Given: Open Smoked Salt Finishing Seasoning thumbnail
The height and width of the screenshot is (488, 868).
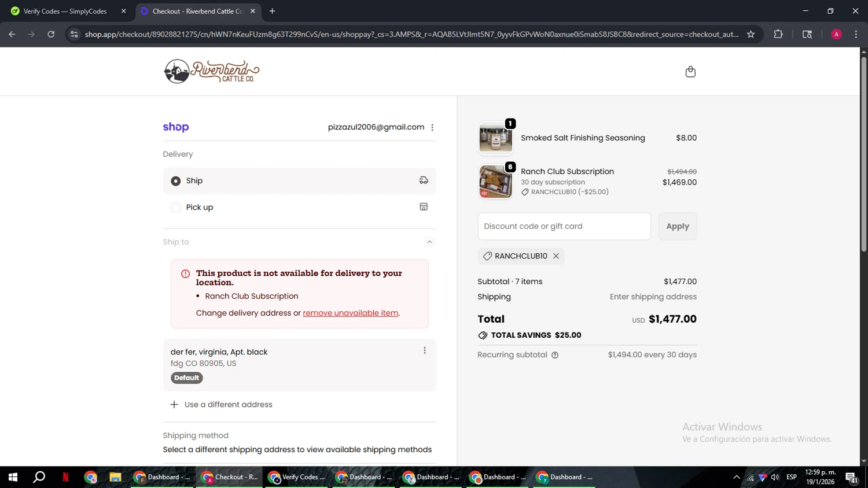Looking at the screenshot, I should click(496, 138).
